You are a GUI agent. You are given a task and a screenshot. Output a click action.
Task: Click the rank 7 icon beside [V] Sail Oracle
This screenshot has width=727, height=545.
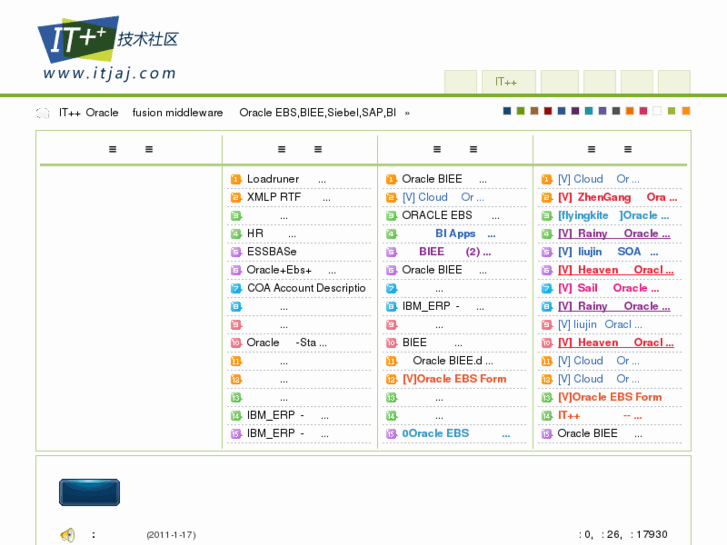[547, 289]
